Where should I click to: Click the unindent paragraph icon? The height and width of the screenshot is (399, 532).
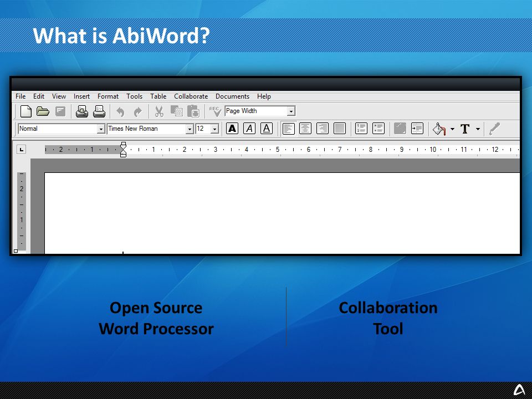point(400,129)
